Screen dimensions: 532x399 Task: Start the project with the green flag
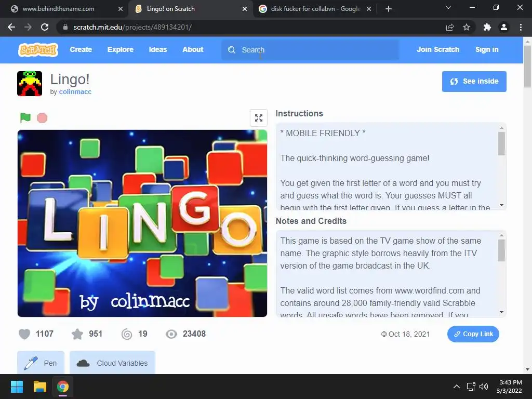25,118
